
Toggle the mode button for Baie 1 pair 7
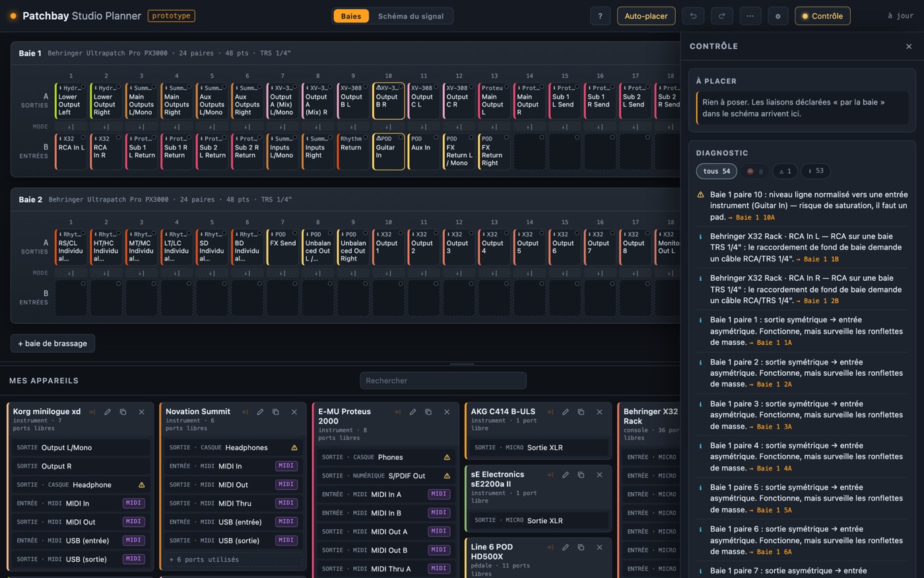[x=282, y=127]
